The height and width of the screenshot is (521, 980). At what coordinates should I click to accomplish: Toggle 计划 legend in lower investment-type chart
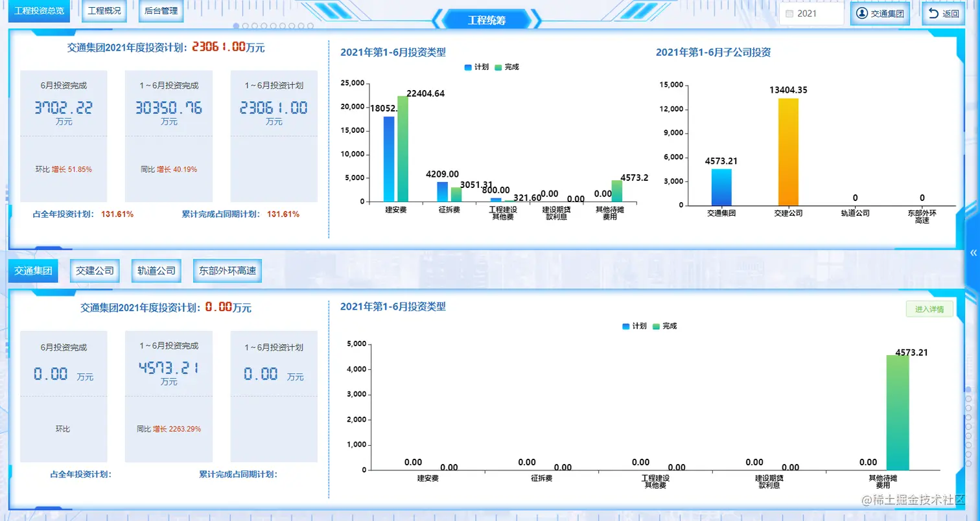pyautogui.click(x=634, y=326)
